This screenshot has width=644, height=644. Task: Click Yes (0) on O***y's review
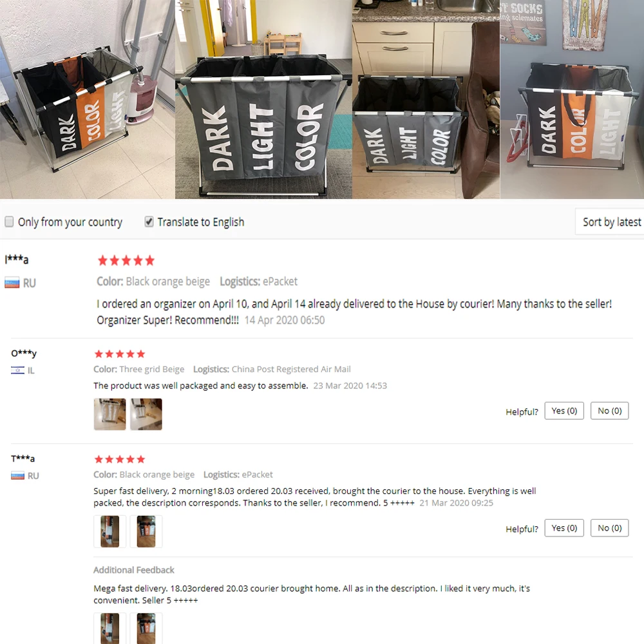[x=564, y=411]
